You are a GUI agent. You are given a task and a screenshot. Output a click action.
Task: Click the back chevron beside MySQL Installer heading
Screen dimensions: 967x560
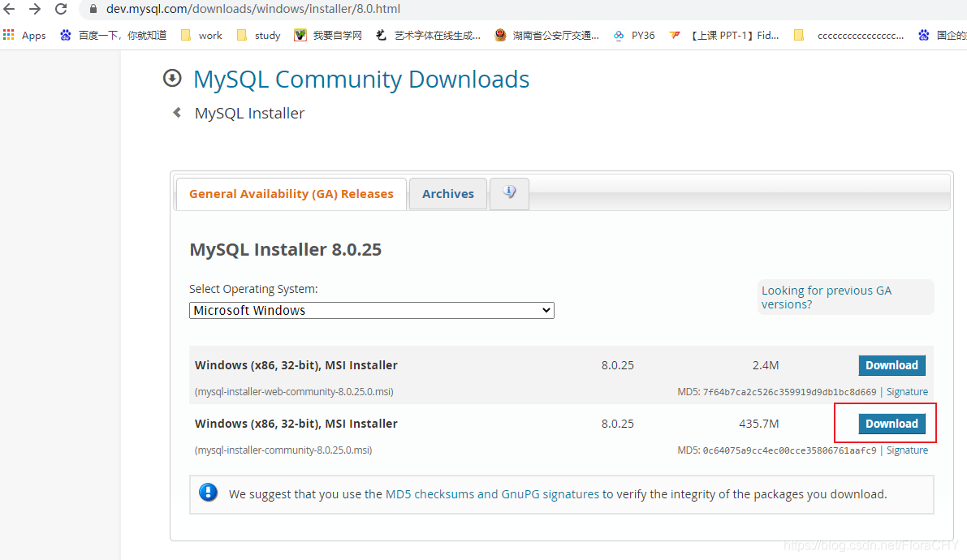(177, 113)
